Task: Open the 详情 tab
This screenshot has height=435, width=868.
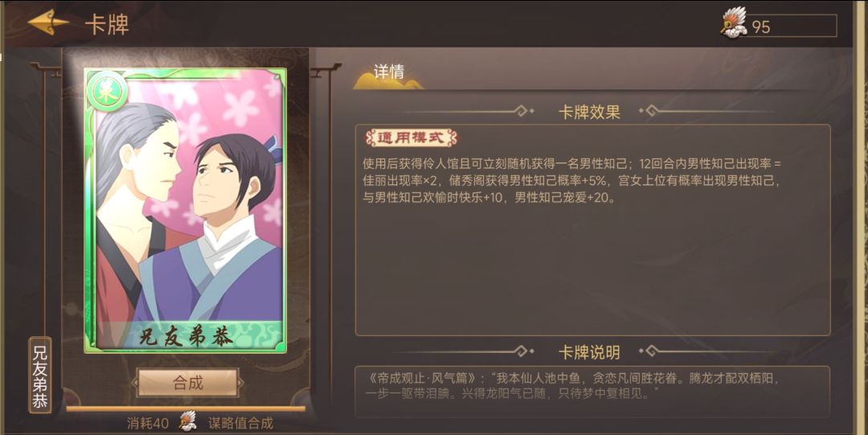Action: [389, 74]
